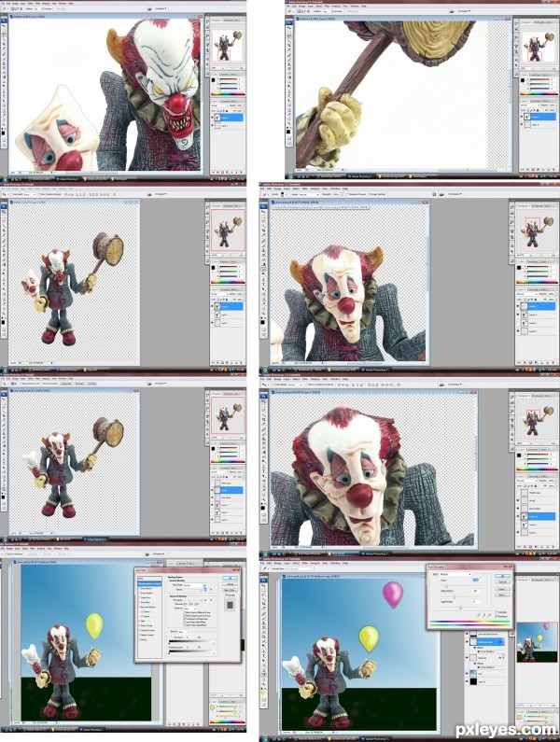Open the Sample Size dropdown in the Hue/Saturation screenshot's options bar
Image resolution: width=560 pixels, height=742 pixels.
[299, 568]
